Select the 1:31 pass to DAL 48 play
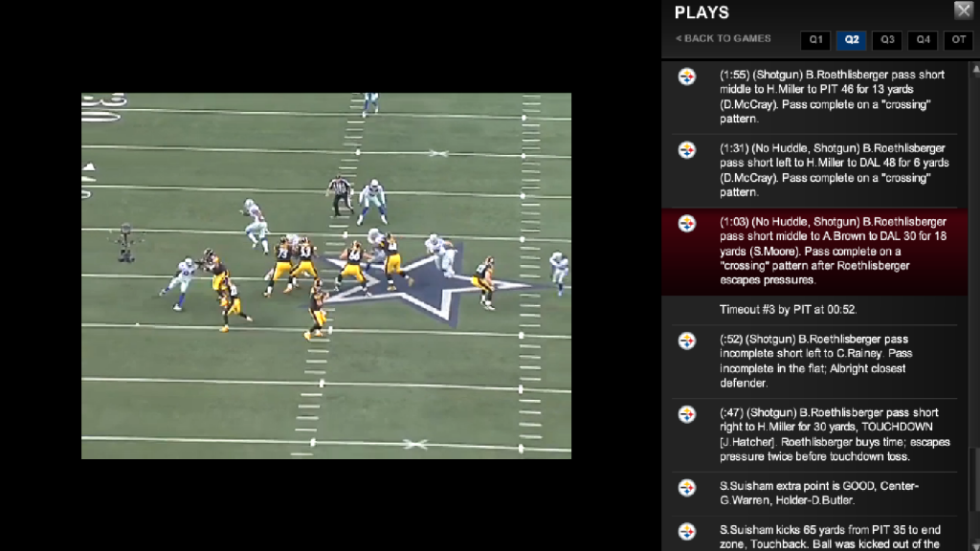 click(814, 170)
